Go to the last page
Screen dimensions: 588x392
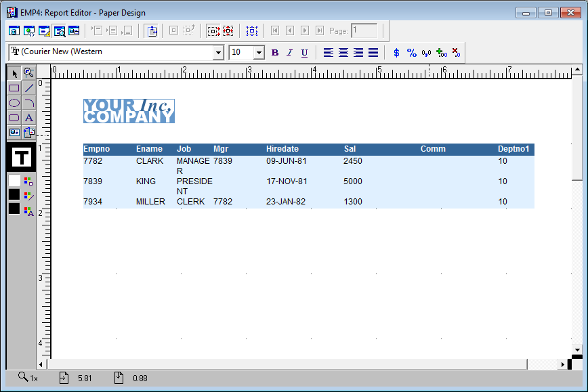[x=320, y=30]
